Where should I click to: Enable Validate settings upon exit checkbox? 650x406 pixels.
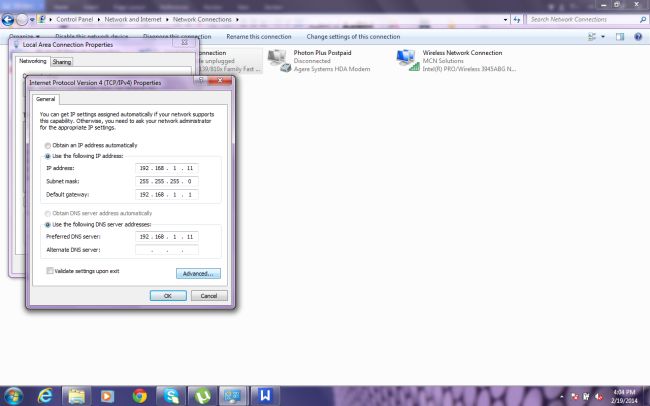point(50,271)
